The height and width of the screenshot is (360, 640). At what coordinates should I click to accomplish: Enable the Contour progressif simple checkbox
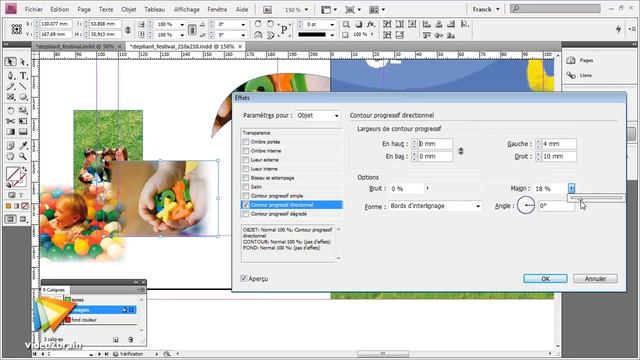tap(246, 196)
